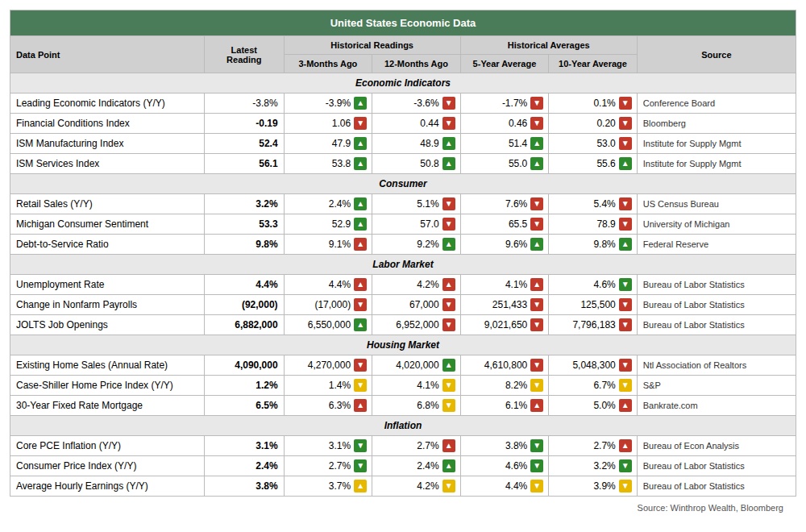Screen dimensions: 806x532
Task: Select yellow arrow next to Hourly Earnings 3.7%
Action: [x=360, y=486]
